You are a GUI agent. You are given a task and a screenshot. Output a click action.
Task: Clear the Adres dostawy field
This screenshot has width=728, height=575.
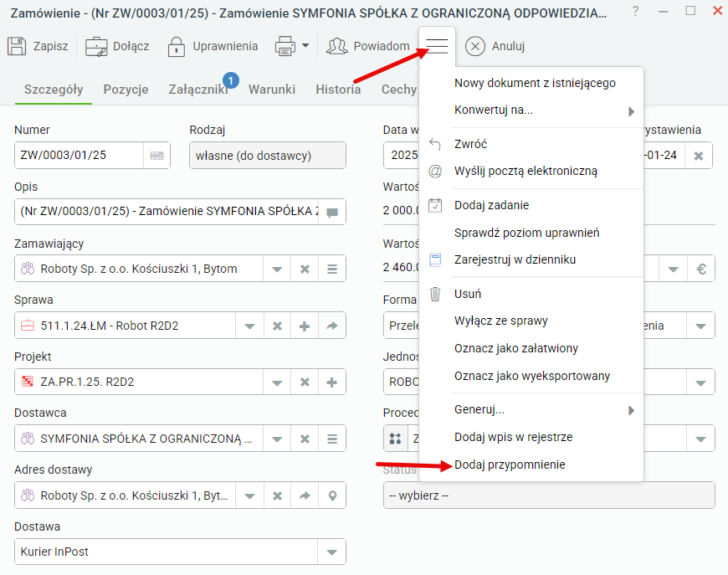(277, 496)
